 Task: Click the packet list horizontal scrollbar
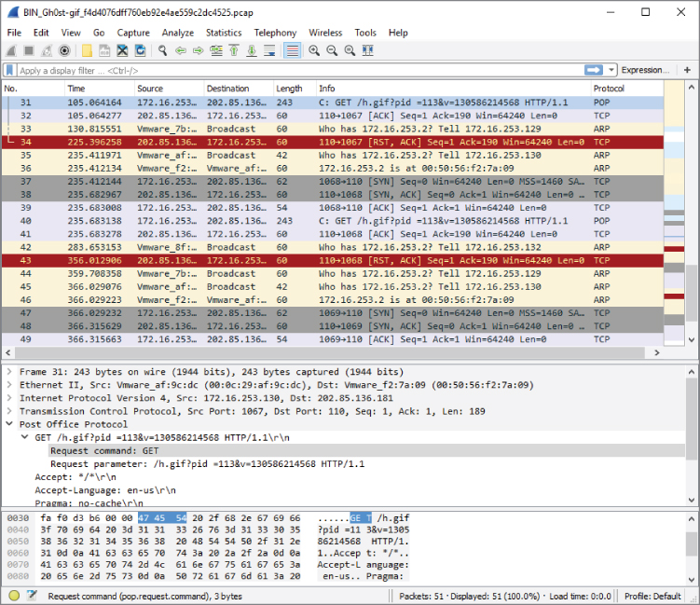pyautogui.click(x=330, y=352)
